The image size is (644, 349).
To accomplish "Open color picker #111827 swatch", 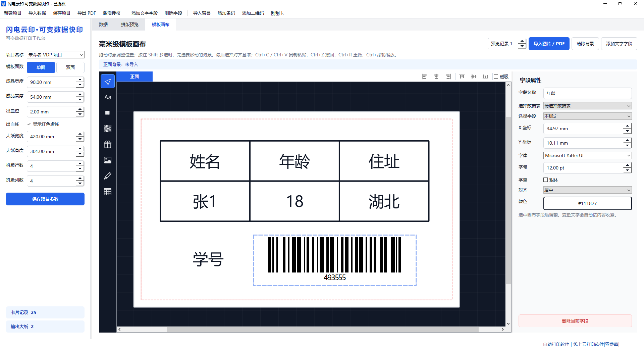I will [588, 203].
